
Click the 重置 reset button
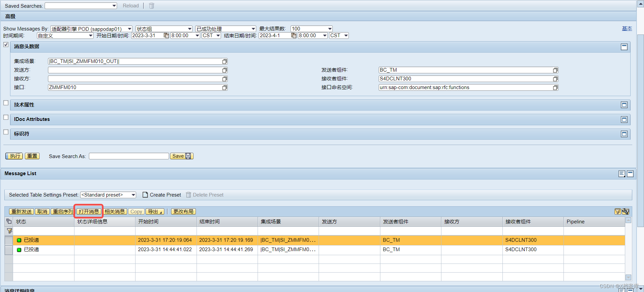pos(32,156)
